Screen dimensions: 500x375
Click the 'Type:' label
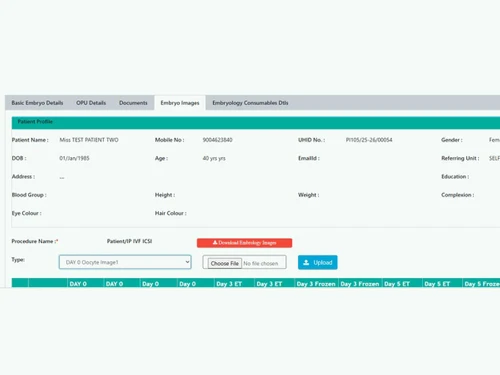pyautogui.click(x=18, y=260)
